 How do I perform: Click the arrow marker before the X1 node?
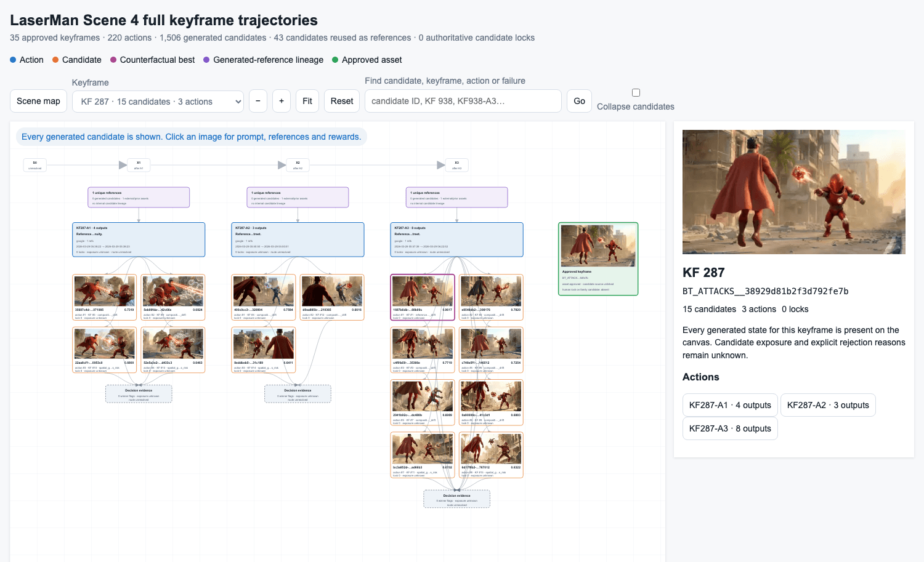click(123, 165)
